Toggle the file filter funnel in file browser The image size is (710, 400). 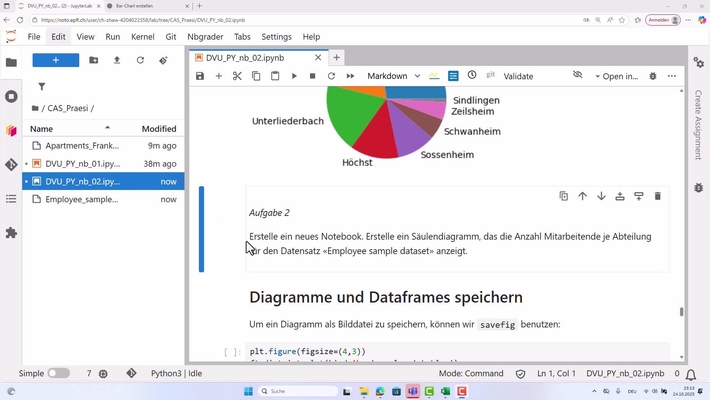(x=41, y=87)
